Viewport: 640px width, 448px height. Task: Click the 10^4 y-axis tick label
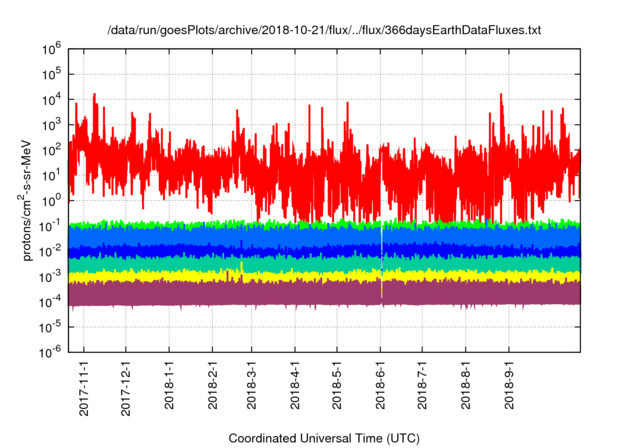click(51, 99)
